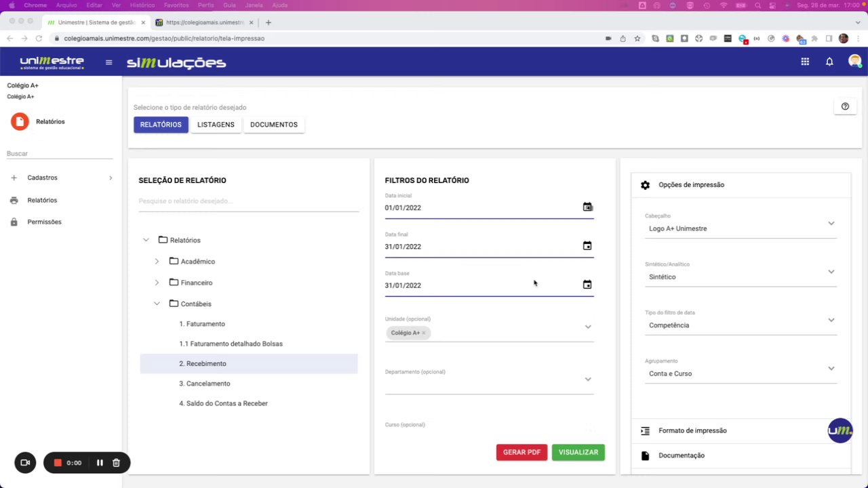The height and width of the screenshot is (488, 868).
Task: Remove the Colégio A+ chip from Unidade
Action: pos(424,333)
